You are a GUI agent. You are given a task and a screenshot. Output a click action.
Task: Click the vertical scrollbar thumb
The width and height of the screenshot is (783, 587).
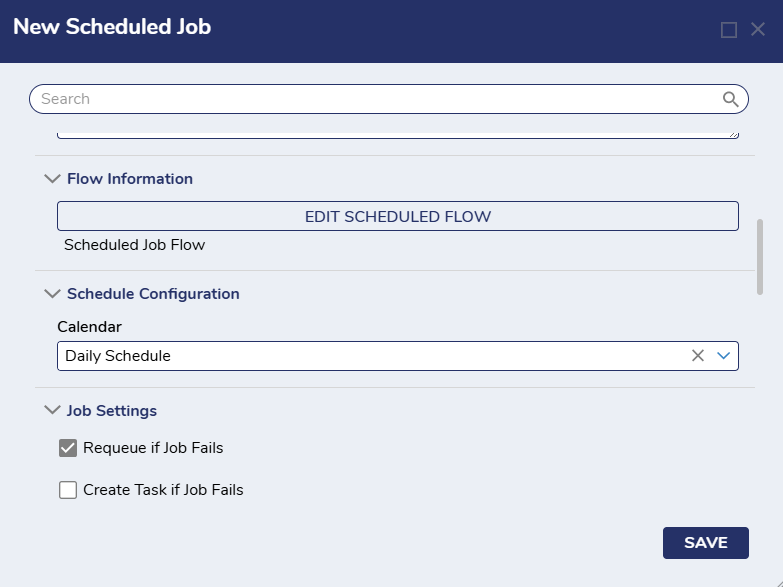point(760,256)
